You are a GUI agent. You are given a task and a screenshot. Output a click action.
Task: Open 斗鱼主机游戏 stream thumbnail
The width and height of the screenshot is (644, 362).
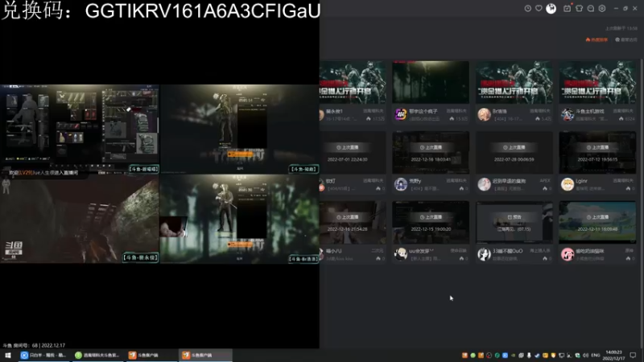pos(597,82)
